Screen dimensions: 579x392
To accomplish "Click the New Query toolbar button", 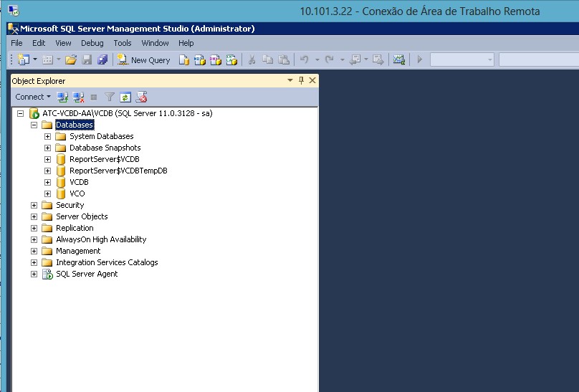I will tap(143, 60).
